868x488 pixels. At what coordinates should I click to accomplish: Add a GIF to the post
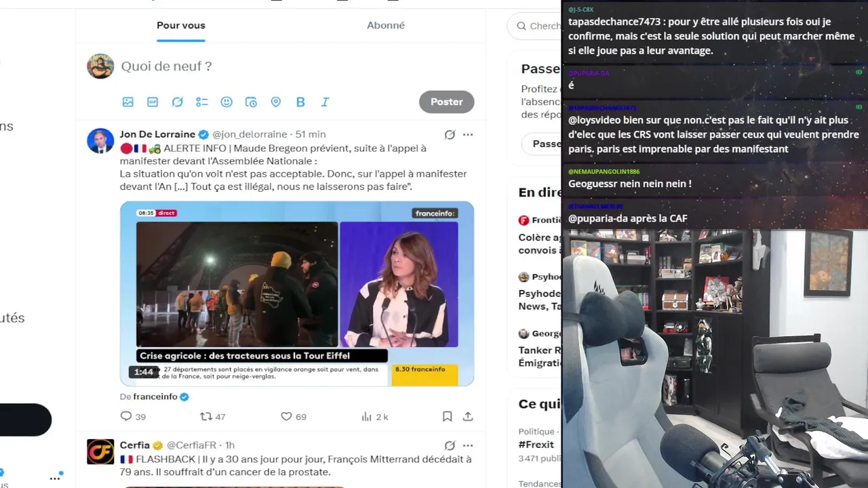point(153,102)
